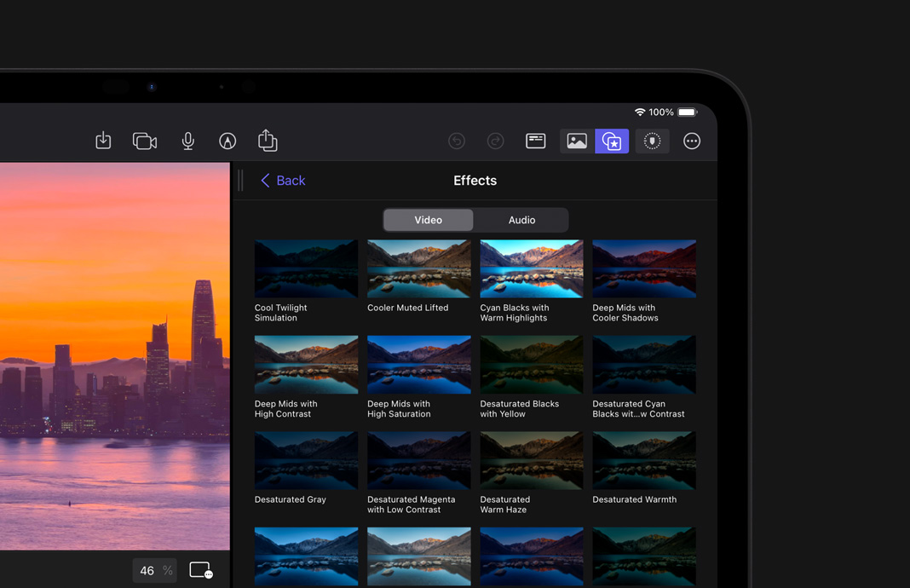Select the highlighted effects star icon
910x588 pixels.
(612, 141)
